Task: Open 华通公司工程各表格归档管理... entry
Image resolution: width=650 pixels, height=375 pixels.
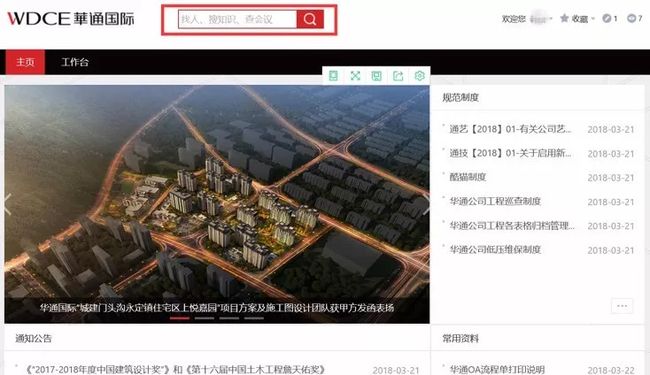Action: [512, 225]
